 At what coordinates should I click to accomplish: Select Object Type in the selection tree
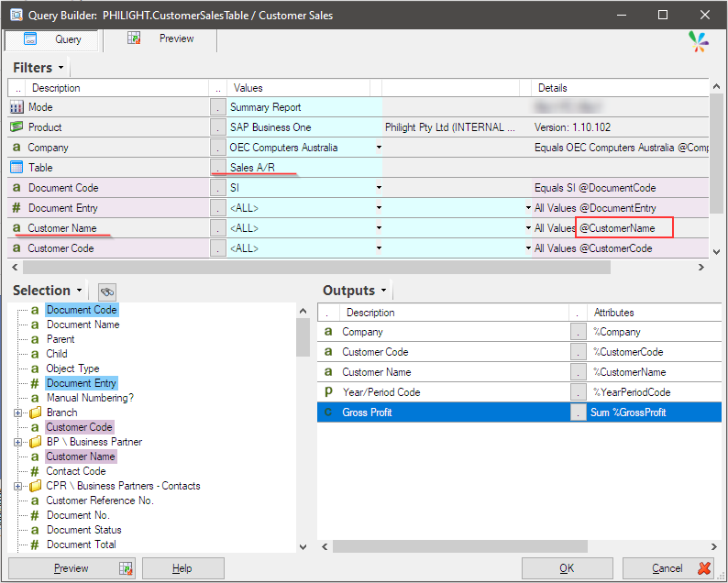(x=72, y=368)
